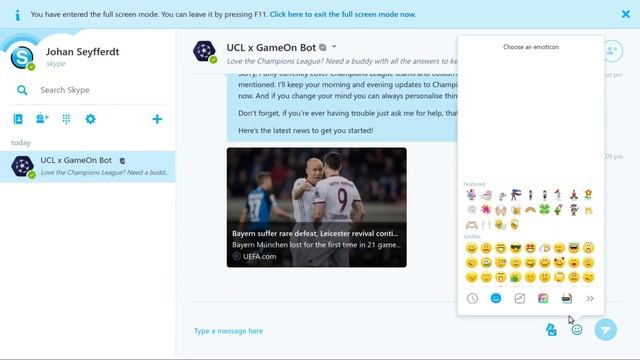Insert the four-leaf clover emoticon
Screen dimensions: 640x360
click(544, 210)
